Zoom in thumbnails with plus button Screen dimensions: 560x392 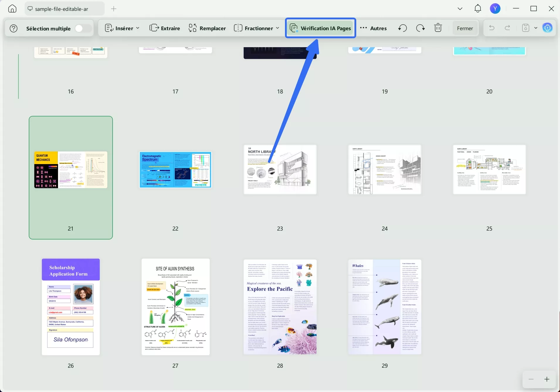coord(547,379)
